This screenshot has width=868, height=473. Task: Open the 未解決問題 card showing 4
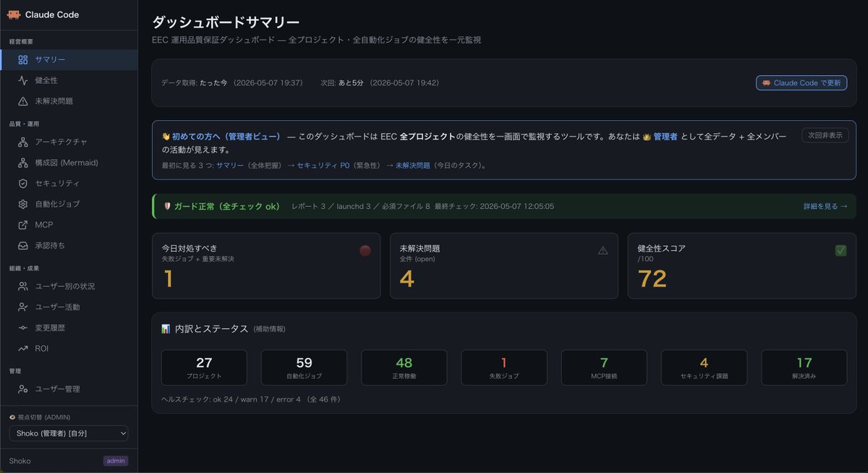(x=504, y=266)
